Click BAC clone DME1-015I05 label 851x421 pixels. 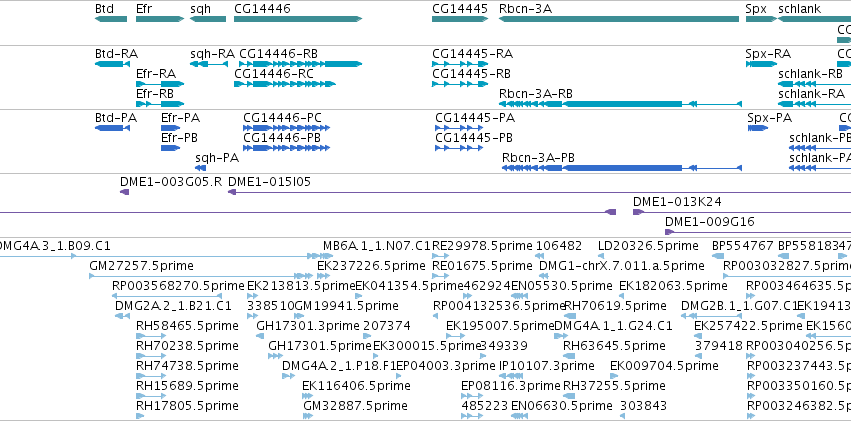click(x=269, y=182)
